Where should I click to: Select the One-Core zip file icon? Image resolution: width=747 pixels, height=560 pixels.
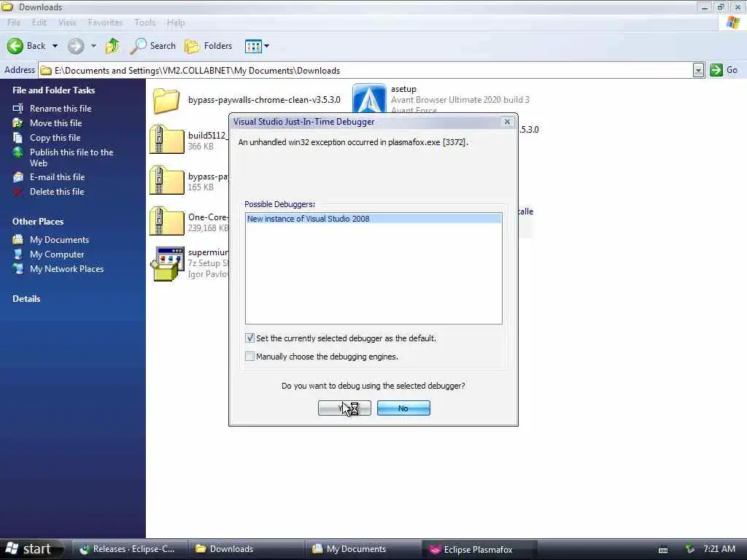pos(166,222)
